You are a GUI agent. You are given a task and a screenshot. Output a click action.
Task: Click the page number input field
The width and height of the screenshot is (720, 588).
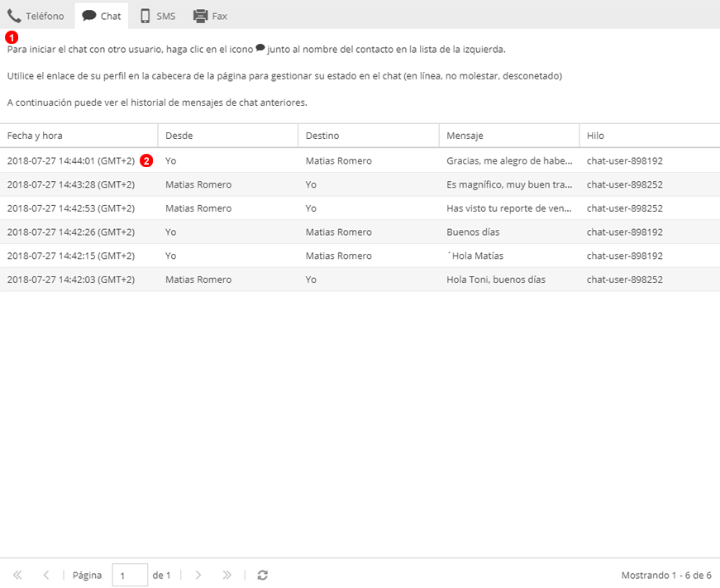(130, 575)
